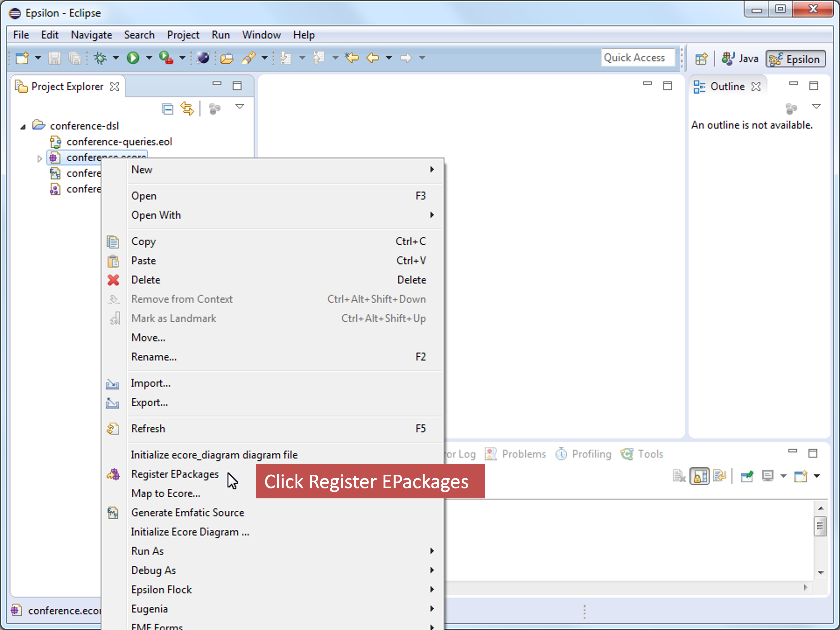Switch to the Epsilon perspective
The height and width of the screenshot is (630, 840).
coord(796,59)
